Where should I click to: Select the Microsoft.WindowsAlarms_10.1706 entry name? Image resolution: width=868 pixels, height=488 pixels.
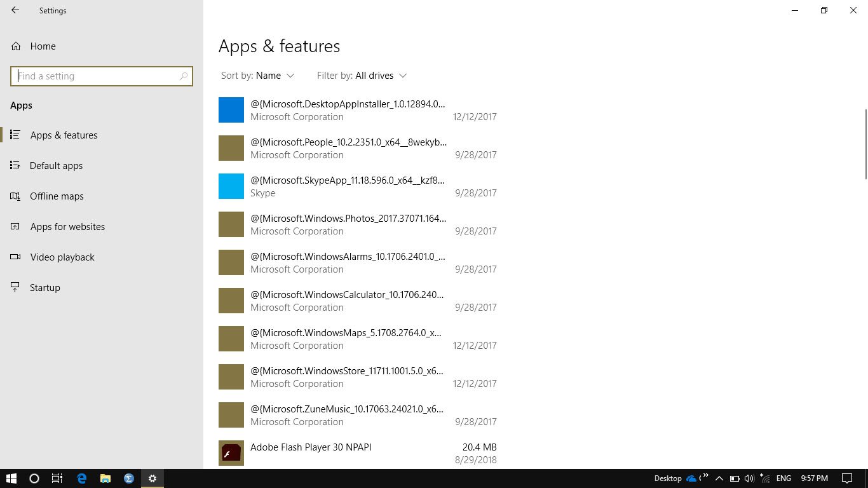click(348, 257)
